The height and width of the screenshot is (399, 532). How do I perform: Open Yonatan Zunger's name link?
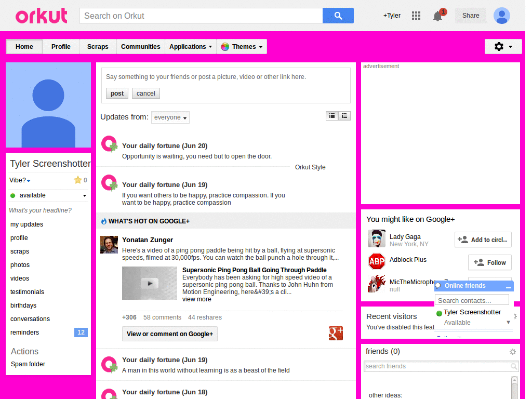pyautogui.click(x=148, y=240)
